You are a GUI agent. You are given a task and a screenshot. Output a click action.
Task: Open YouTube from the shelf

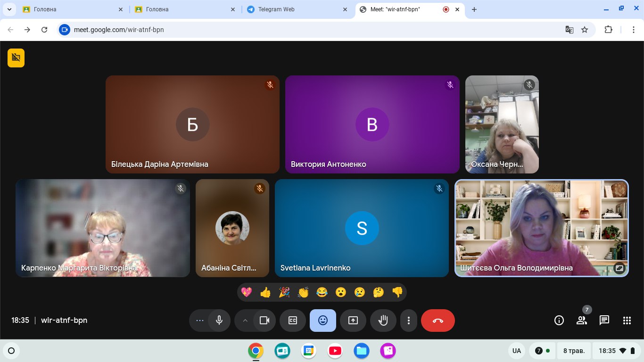point(335,351)
